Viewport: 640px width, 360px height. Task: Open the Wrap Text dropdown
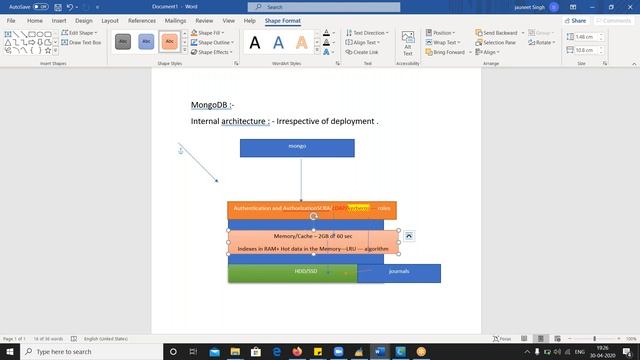(x=443, y=42)
